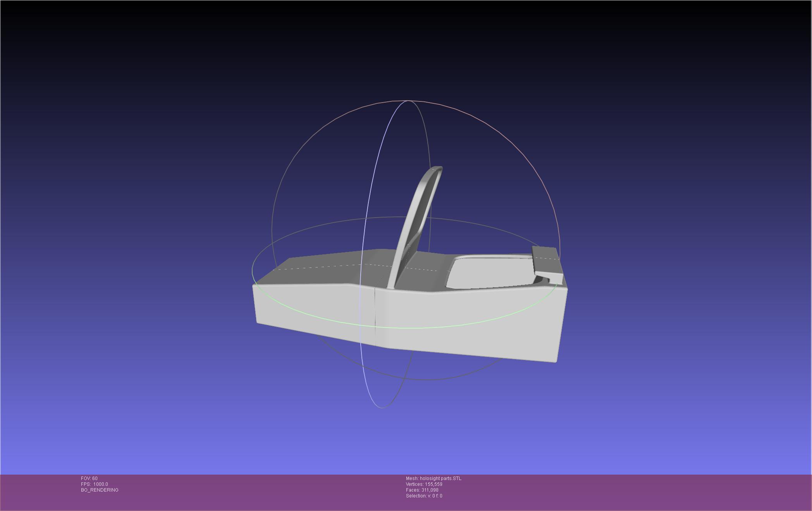Click the green horizontal trackball ring
This screenshot has width=812, height=511.
tap(407, 328)
